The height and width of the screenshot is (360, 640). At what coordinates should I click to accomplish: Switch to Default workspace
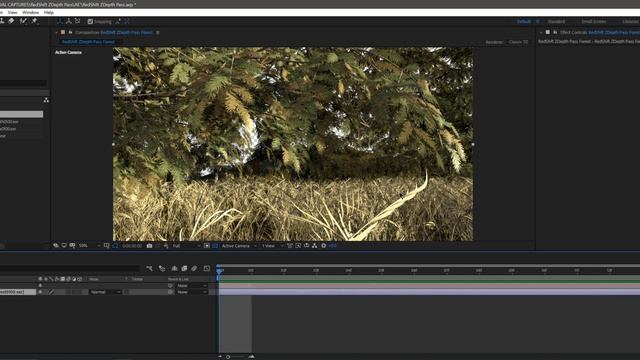click(x=524, y=22)
